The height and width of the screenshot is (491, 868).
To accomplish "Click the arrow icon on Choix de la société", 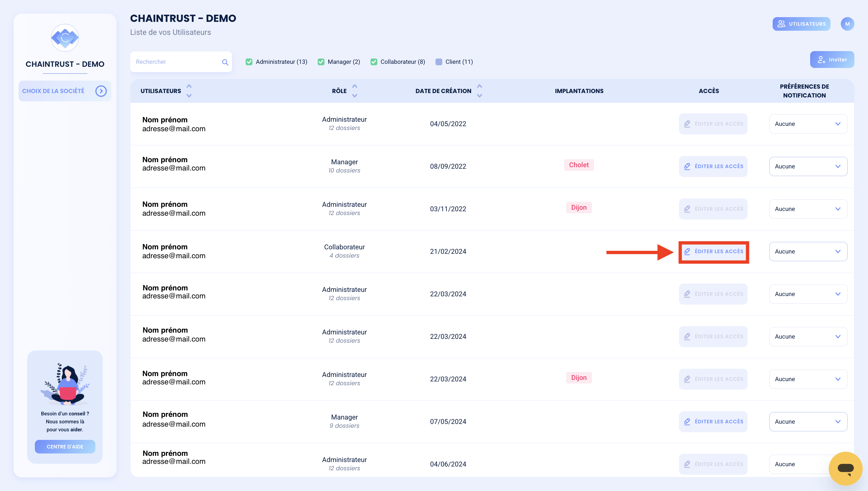I will [101, 91].
